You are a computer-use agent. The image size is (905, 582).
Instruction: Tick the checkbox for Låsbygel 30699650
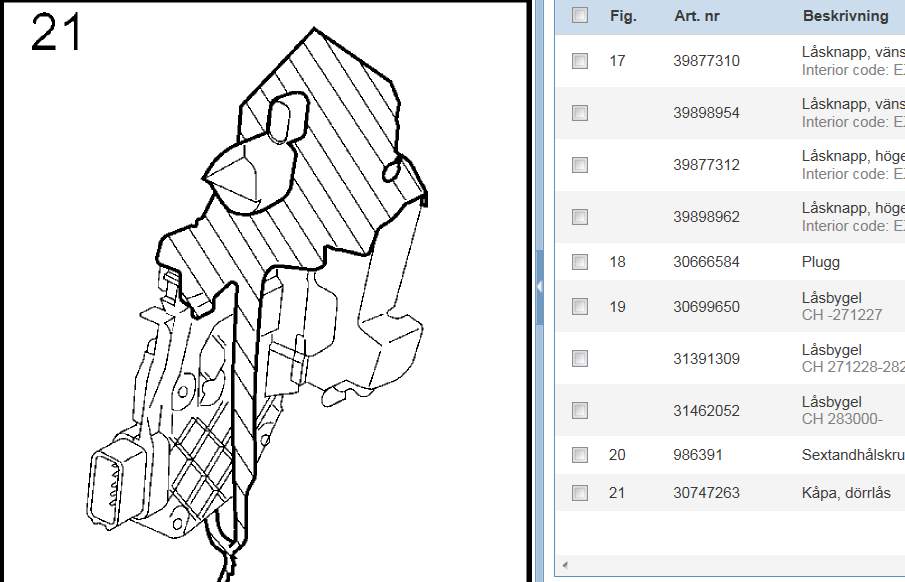click(x=580, y=306)
